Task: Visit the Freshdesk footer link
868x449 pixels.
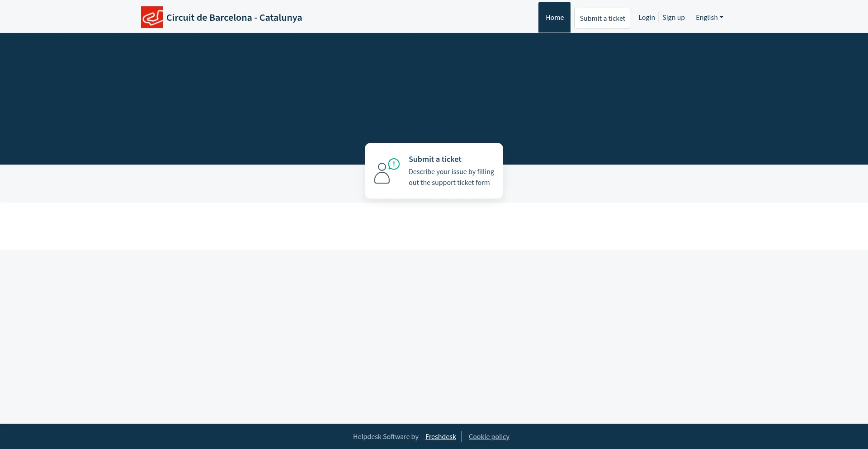Action: point(440,437)
